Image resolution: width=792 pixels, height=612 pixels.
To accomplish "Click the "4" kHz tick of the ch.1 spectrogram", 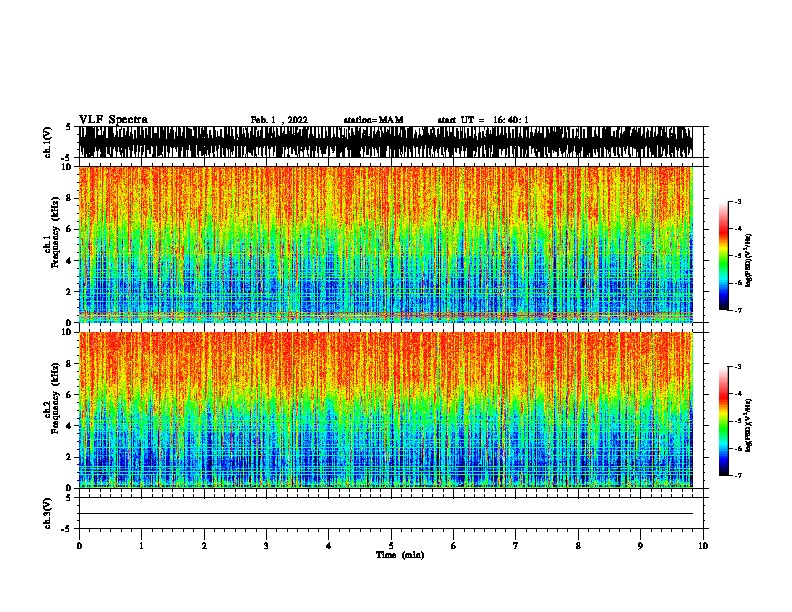I will point(70,261).
